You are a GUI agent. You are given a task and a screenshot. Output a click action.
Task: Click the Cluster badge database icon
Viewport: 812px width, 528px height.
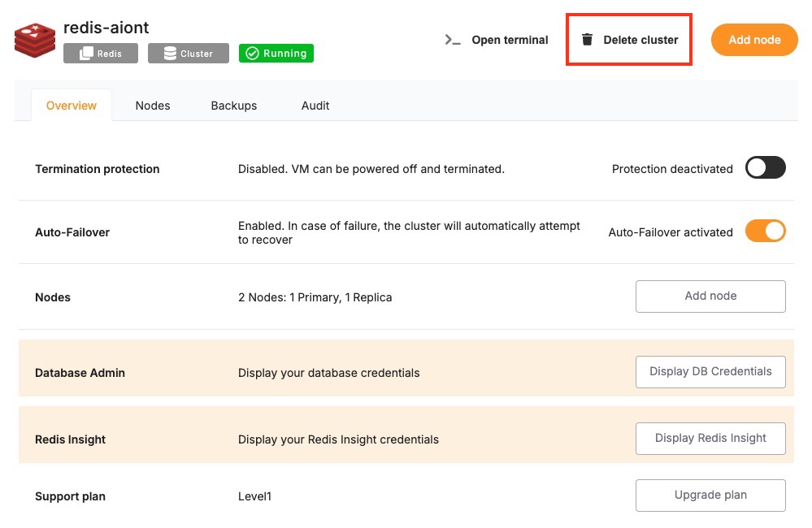pos(170,54)
